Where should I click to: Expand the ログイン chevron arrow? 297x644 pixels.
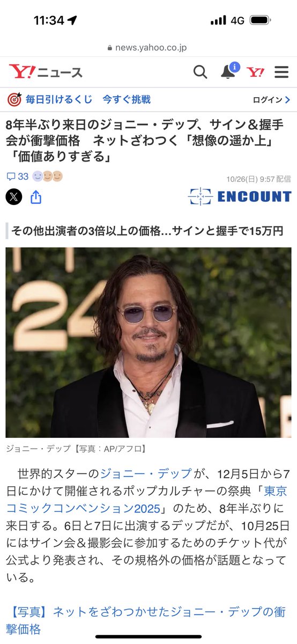pyautogui.click(x=287, y=100)
